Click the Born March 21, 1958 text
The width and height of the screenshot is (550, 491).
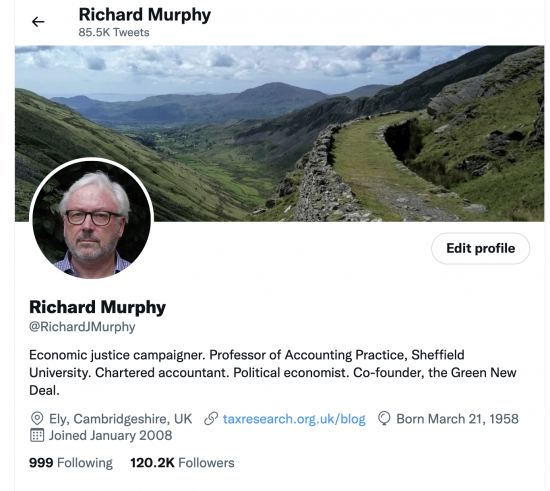(x=457, y=419)
